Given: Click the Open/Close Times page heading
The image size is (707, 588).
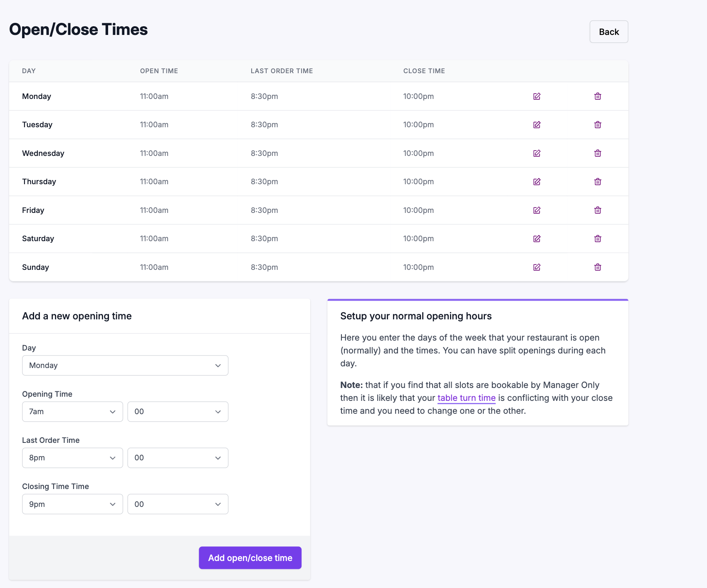Looking at the screenshot, I should click(x=79, y=30).
